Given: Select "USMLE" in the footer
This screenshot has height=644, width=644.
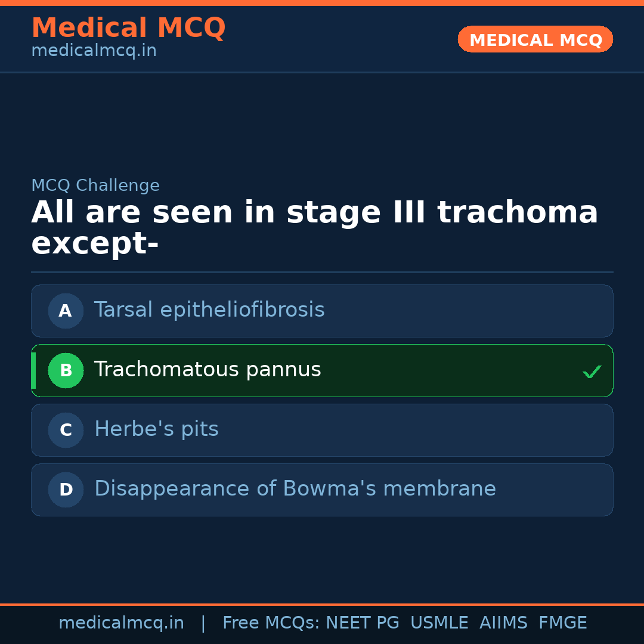Looking at the screenshot, I should click(439, 623).
